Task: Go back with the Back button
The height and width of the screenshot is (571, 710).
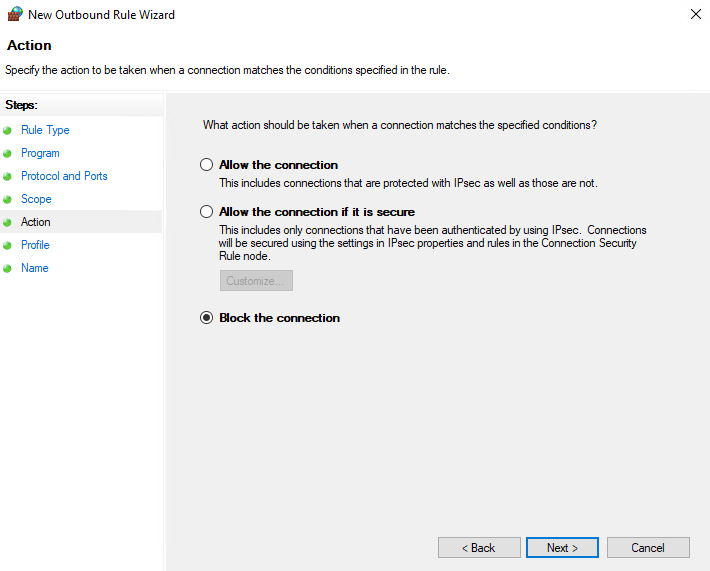Action: click(x=479, y=548)
